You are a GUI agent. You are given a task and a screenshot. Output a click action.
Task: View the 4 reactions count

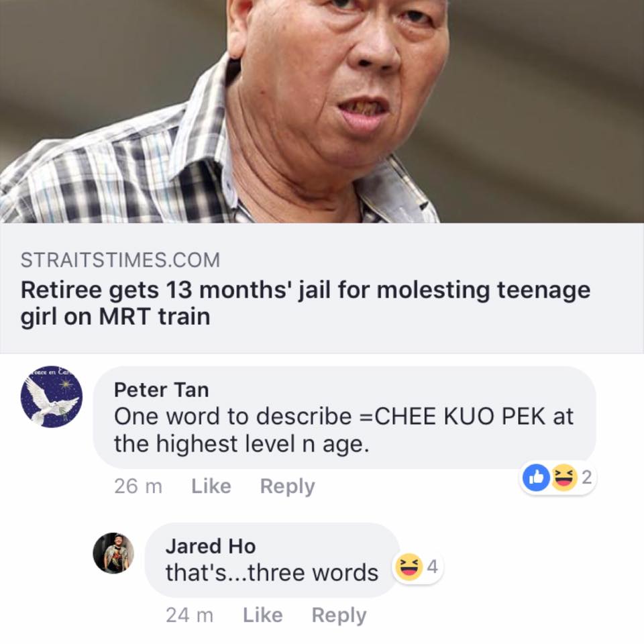click(432, 567)
